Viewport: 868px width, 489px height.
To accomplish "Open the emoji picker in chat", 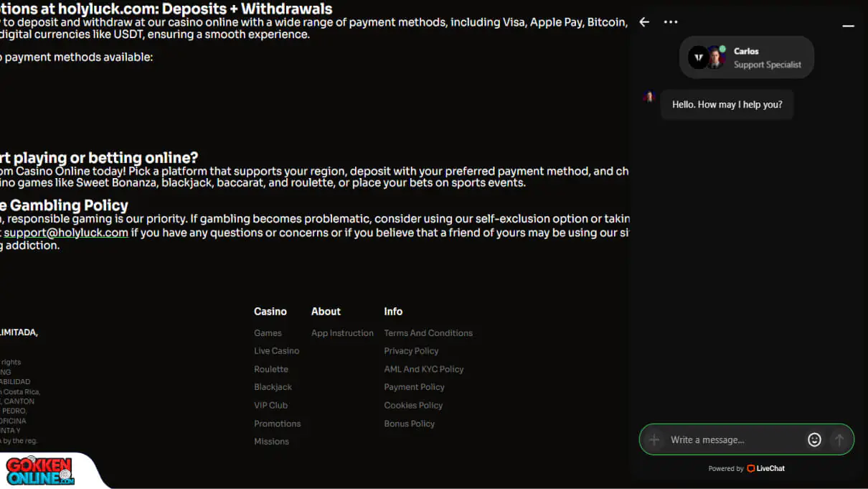I will click(814, 440).
